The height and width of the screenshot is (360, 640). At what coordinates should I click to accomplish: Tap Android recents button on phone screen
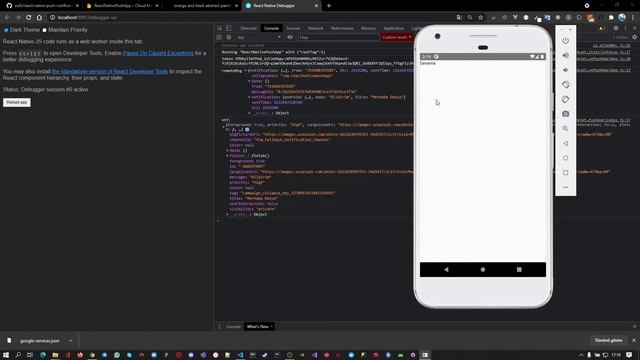click(519, 269)
